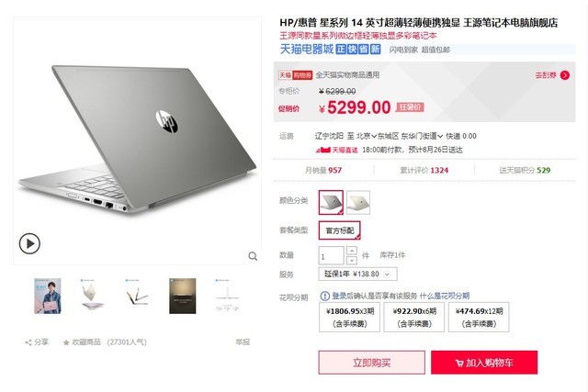Select the 官方标配 package option
588x392 pixels.
point(340,230)
